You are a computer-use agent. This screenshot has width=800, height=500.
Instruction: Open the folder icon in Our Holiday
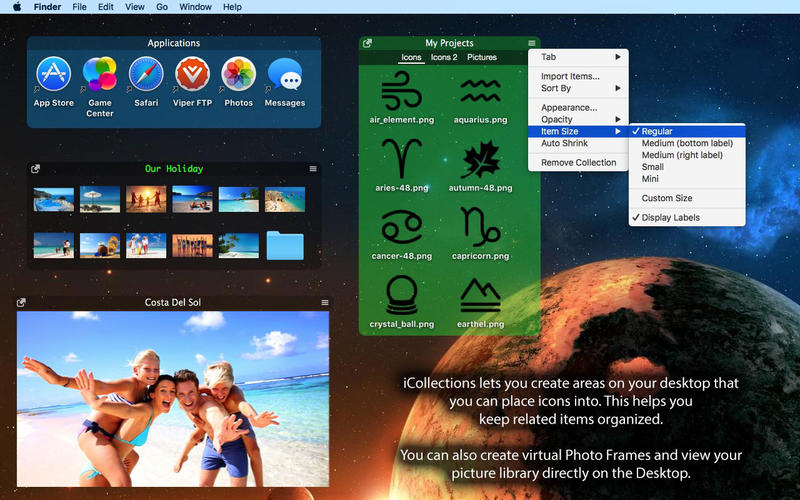point(285,246)
